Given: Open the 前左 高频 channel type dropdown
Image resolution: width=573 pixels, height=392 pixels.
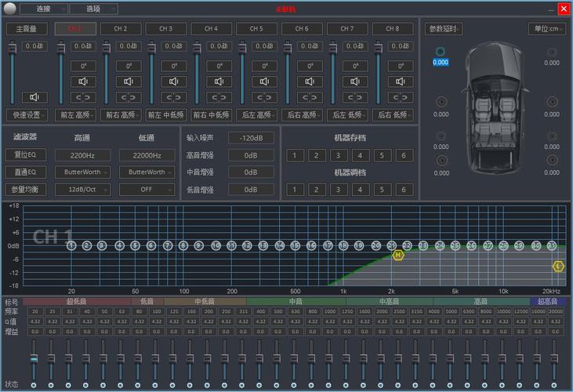Looking at the screenshot, I should (x=76, y=115).
